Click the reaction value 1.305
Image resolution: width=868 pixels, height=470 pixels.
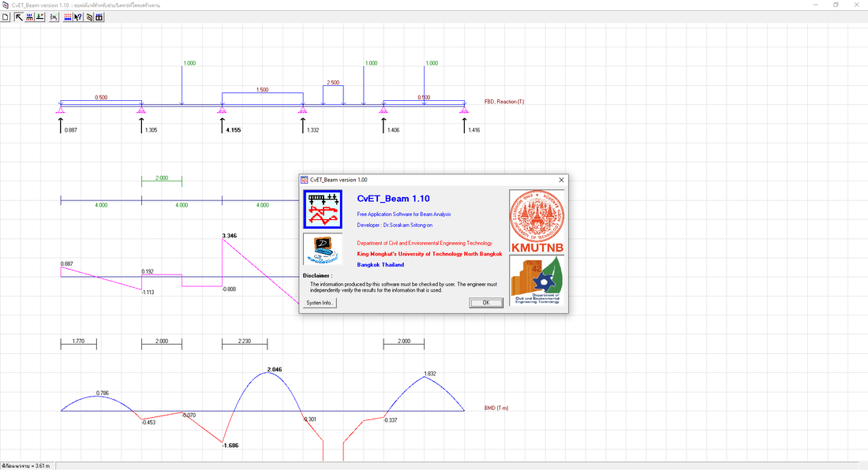point(152,130)
